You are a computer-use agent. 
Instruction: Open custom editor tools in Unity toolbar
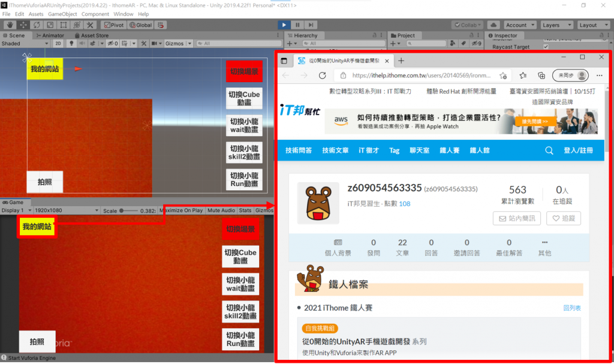[90, 25]
